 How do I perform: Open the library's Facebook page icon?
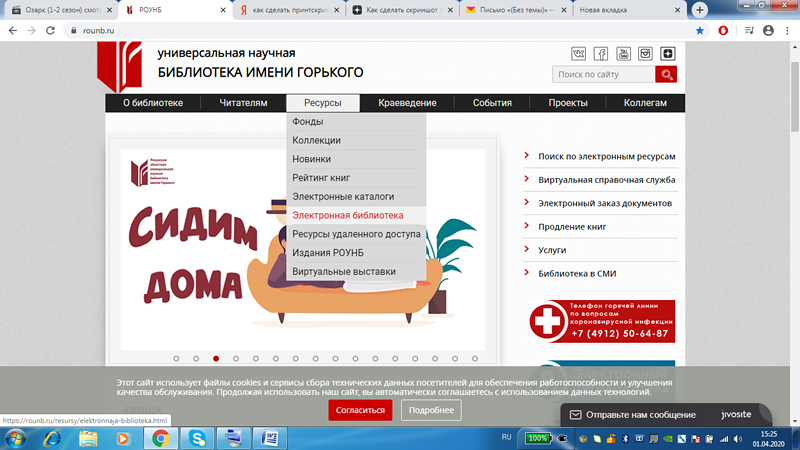tap(601, 53)
